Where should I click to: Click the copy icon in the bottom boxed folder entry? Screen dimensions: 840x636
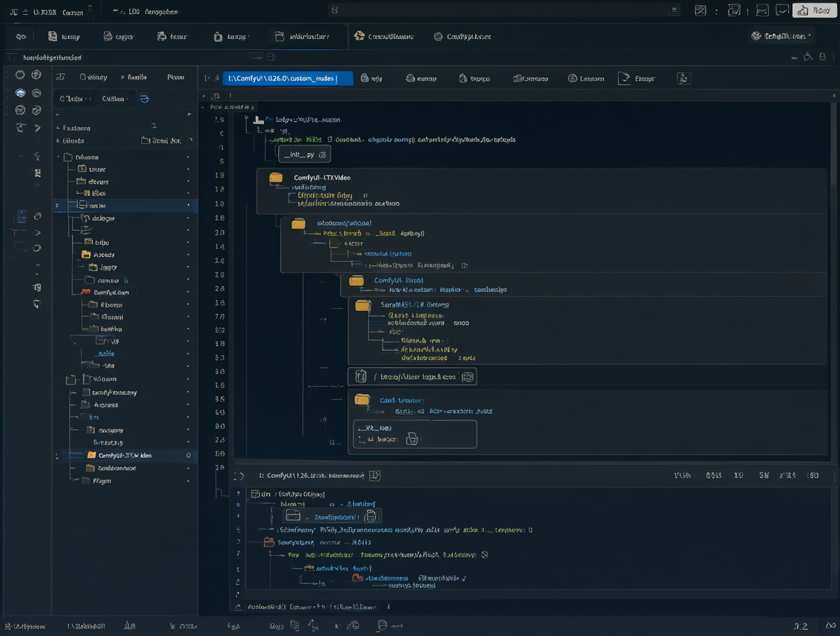click(371, 517)
